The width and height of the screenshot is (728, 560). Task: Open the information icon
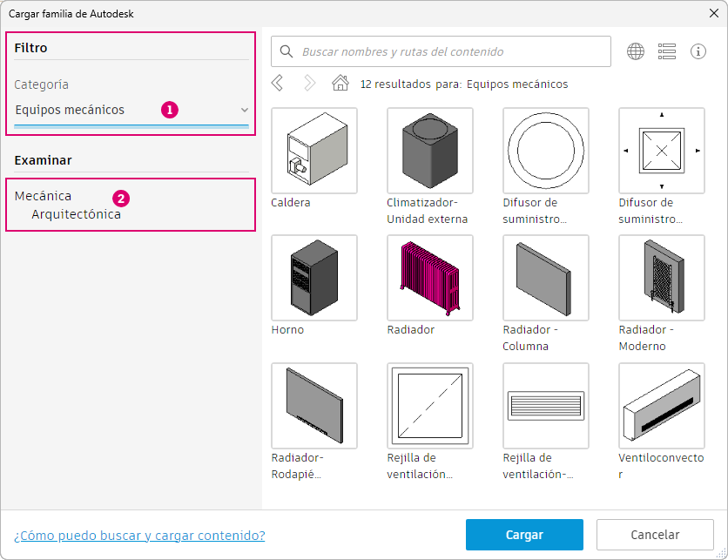(x=698, y=51)
